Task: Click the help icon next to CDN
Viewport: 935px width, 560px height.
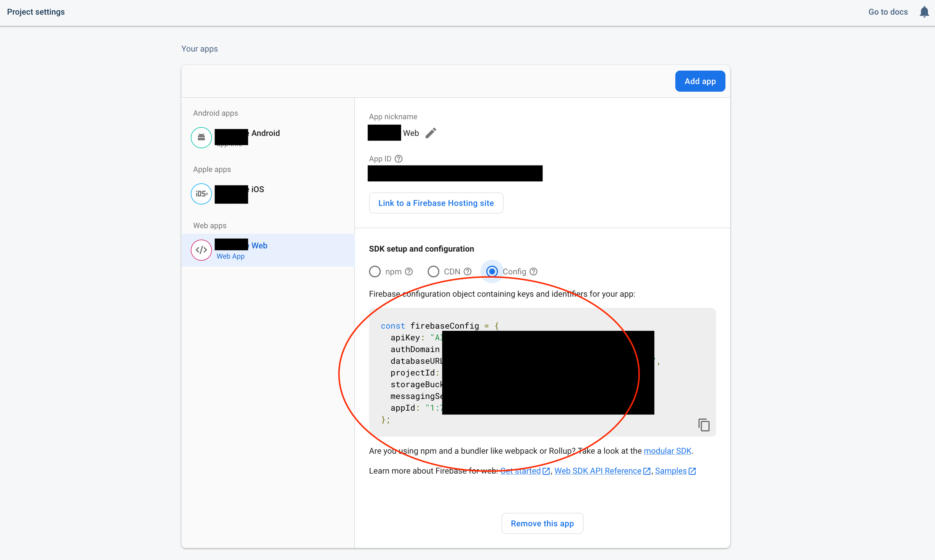Action: point(467,271)
